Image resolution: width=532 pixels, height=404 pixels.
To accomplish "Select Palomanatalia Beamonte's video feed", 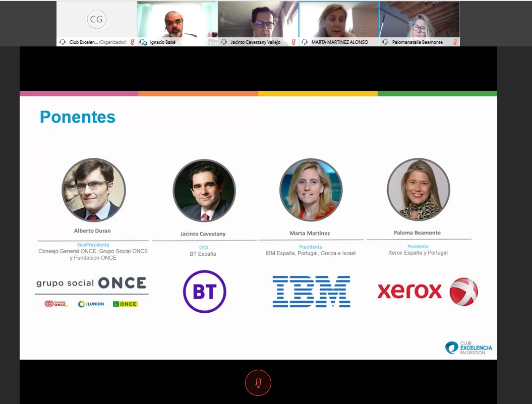I will coord(419,20).
